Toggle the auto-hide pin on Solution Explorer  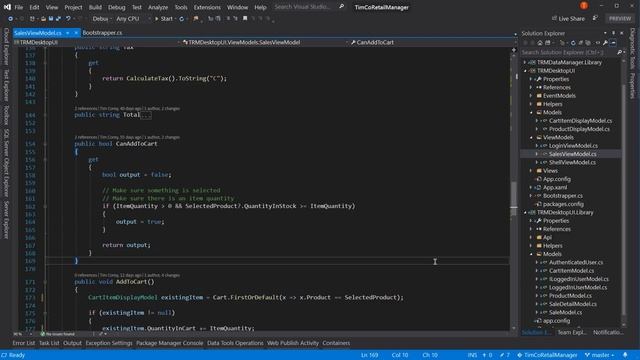613,33
